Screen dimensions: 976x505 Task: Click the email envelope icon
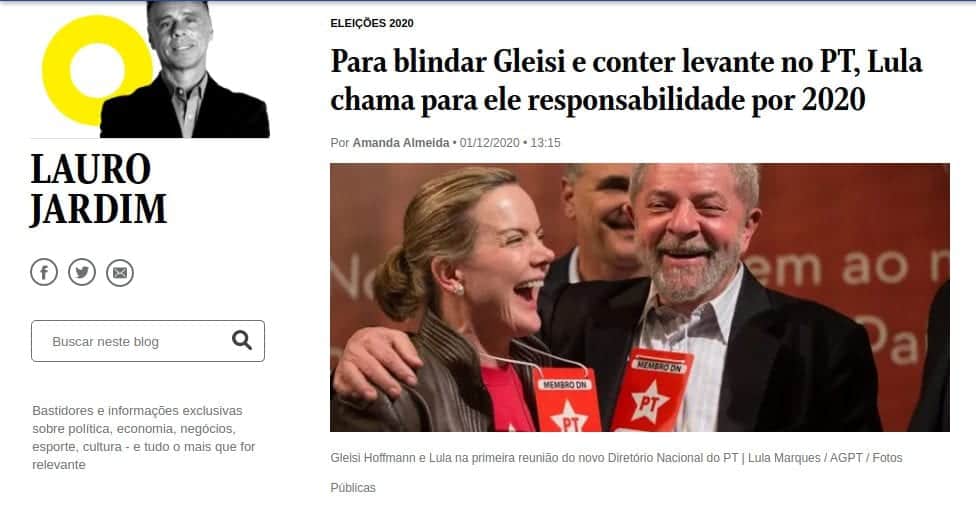click(120, 273)
